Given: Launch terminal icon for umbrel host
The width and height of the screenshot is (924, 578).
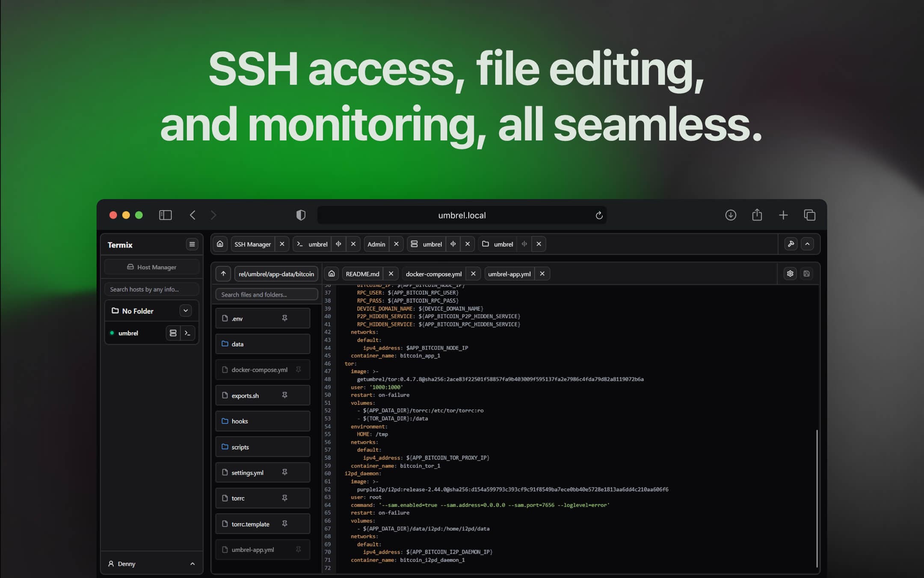Looking at the screenshot, I should [x=187, y=333].
